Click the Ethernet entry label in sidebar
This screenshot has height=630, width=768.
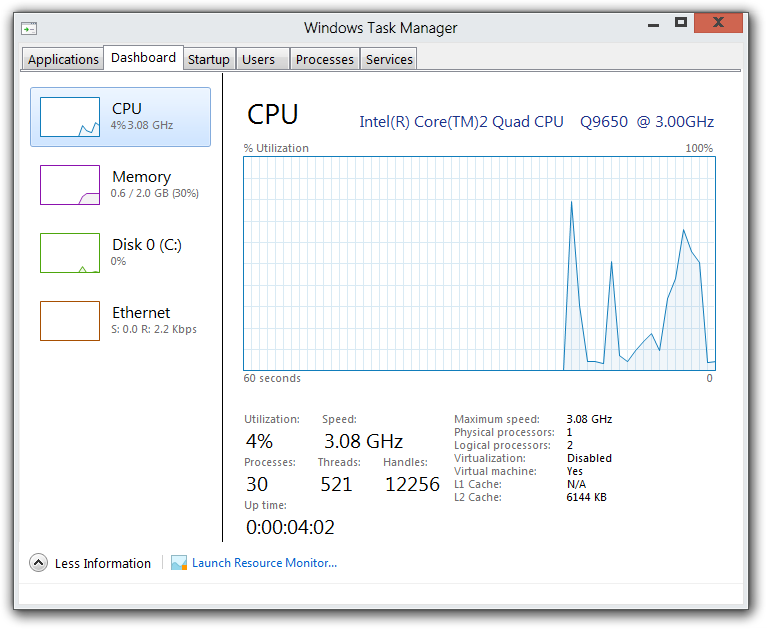(x=141, y=313)
